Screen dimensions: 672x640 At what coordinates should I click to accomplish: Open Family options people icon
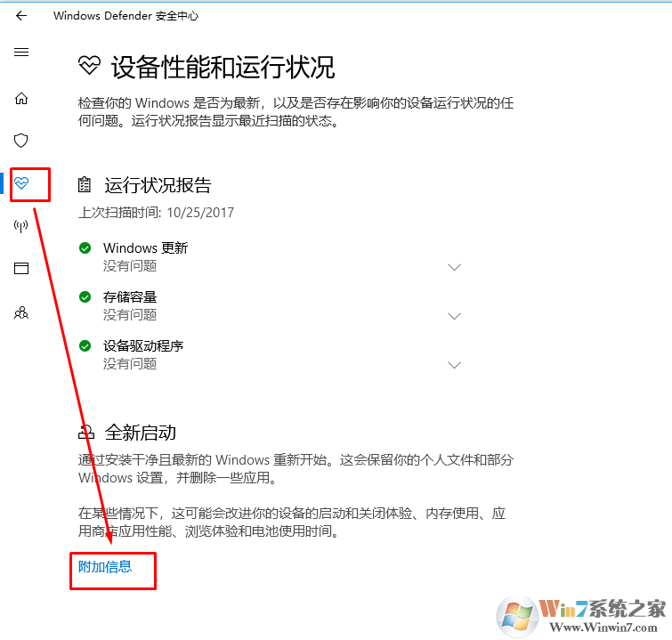(x=21, y=312)
